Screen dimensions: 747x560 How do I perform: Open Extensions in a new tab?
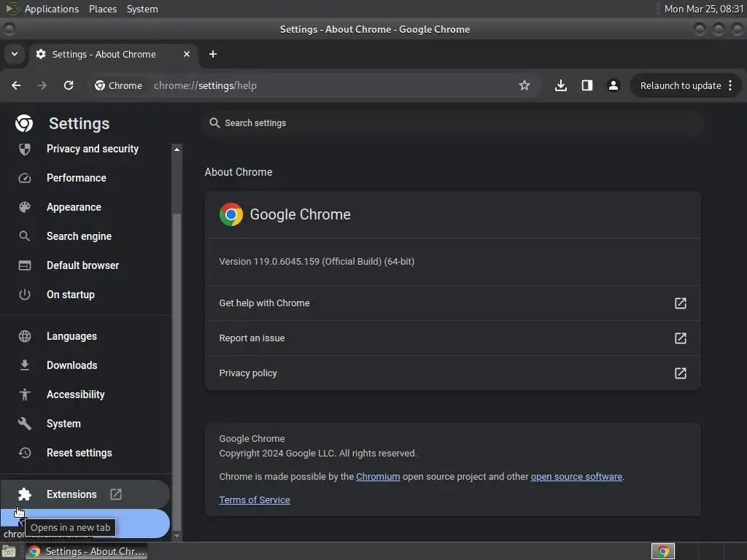(x=85, y=494)
